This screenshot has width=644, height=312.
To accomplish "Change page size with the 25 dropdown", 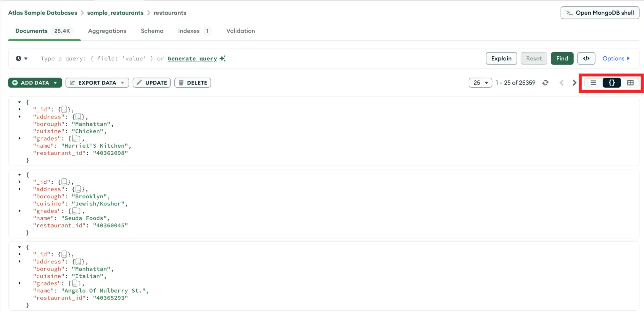I will click(x=480, y=82).
